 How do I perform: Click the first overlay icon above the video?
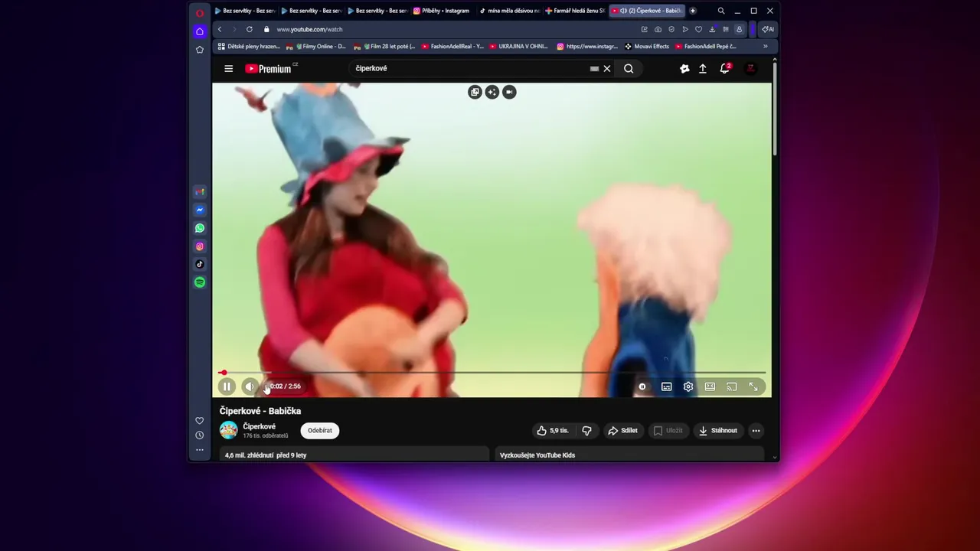tap(475, 92)
